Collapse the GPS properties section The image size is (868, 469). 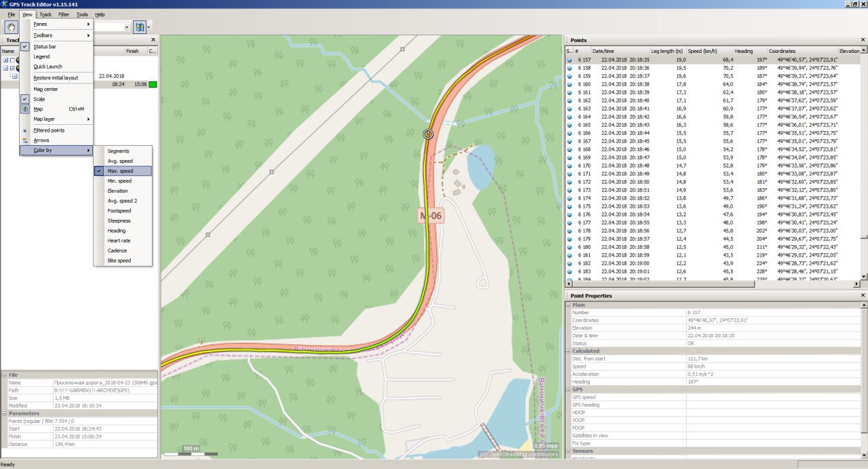point(568,390)
